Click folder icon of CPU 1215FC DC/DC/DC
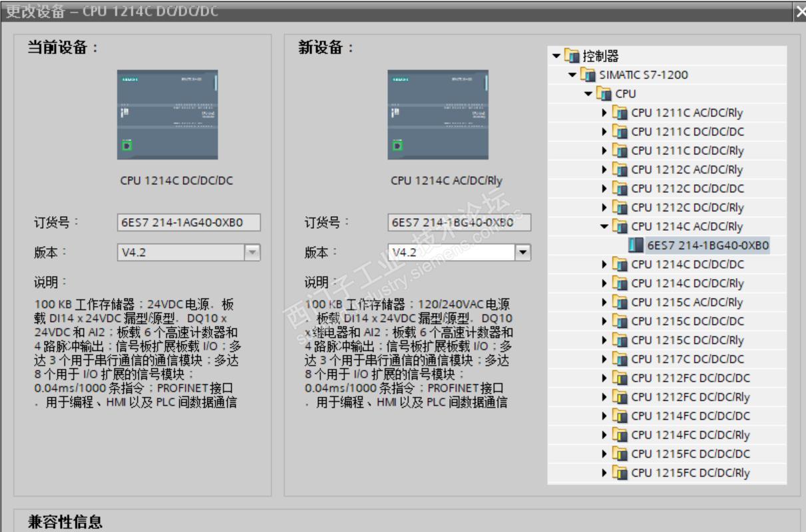Viewport: 806px width, 532px height. (620, 454)
